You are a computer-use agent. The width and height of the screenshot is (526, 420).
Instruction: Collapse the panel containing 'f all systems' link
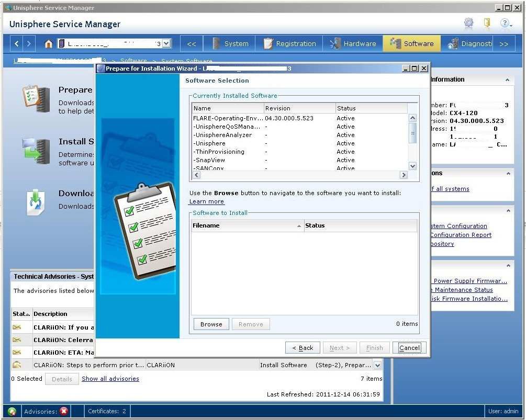point(508,173)
